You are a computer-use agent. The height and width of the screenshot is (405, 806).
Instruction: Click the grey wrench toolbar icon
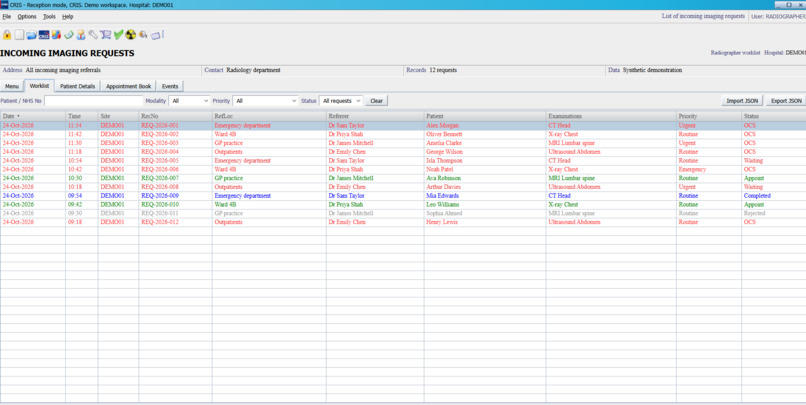(x=93, y=35)
